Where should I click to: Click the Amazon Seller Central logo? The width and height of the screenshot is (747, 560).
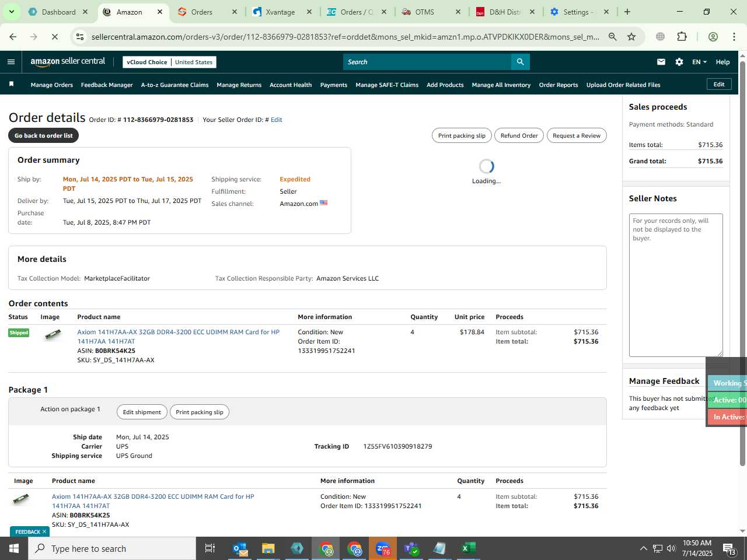(68, 62)
